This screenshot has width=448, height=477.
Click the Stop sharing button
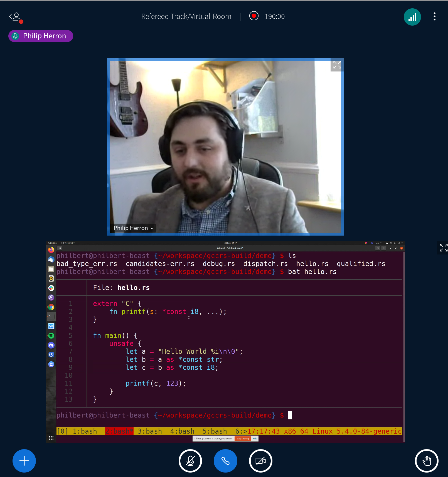[x=243, y=439]
